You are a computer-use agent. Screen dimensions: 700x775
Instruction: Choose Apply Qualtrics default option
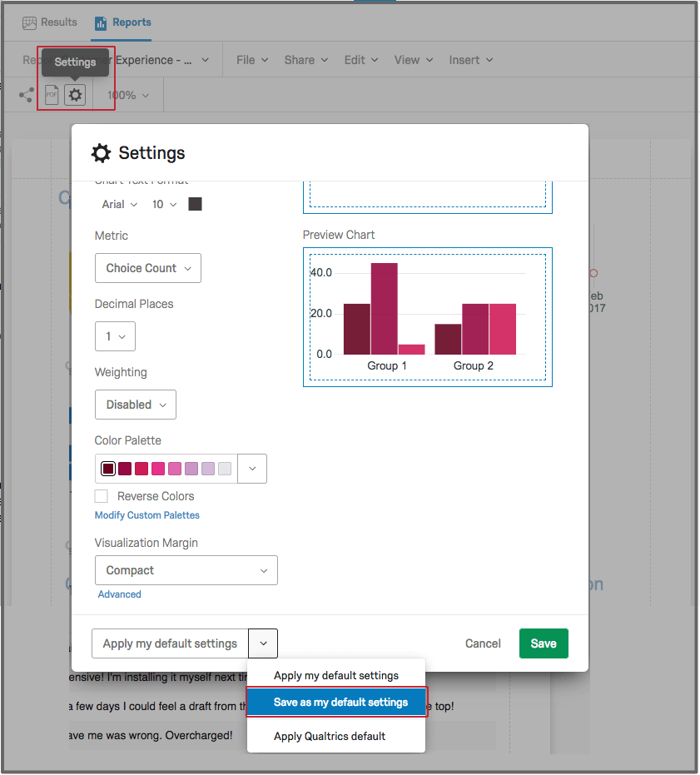tap(330, 736)
